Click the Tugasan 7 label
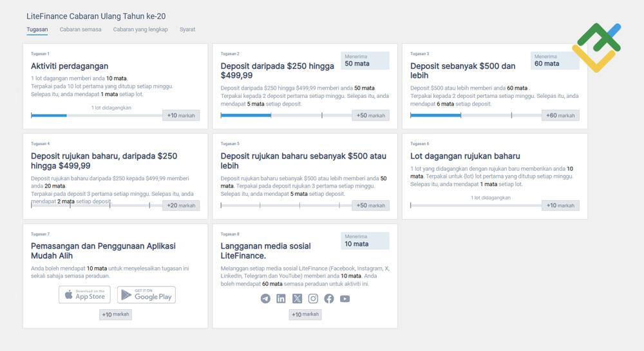 (x=40, y=234)
